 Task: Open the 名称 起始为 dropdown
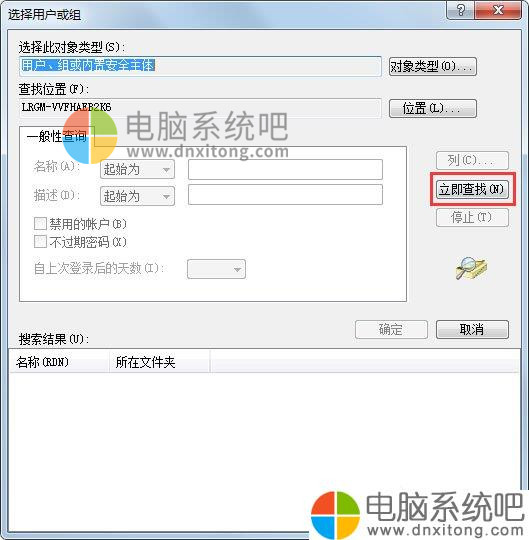click(137, 169)
